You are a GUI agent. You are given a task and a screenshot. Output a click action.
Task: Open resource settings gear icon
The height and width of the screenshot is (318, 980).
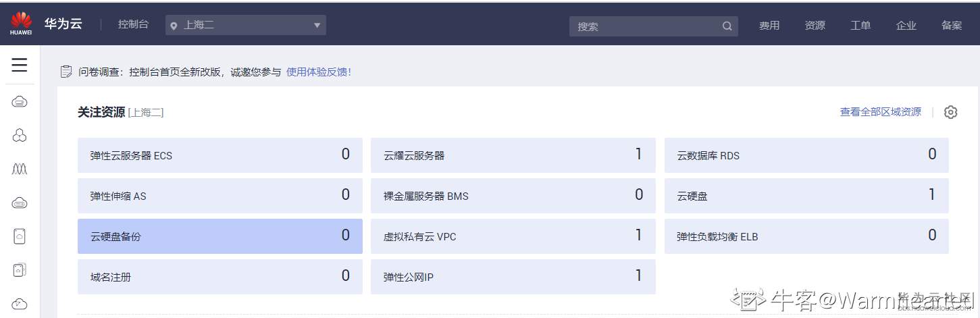click(950, 112)
